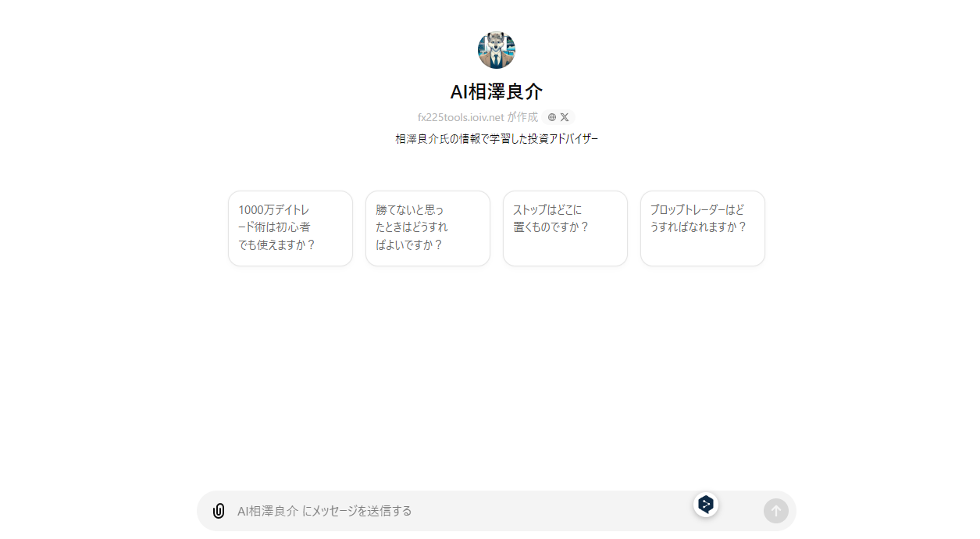Click the dark hexagon extension icon in message bar
Screen dimensions: 980x539
706,505
